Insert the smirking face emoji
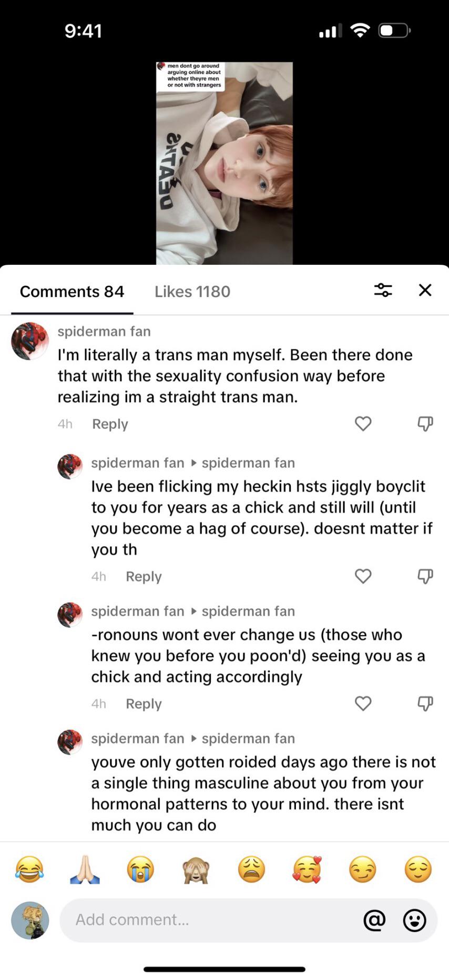Screen dimensions: 449x980 pos(362,869)
